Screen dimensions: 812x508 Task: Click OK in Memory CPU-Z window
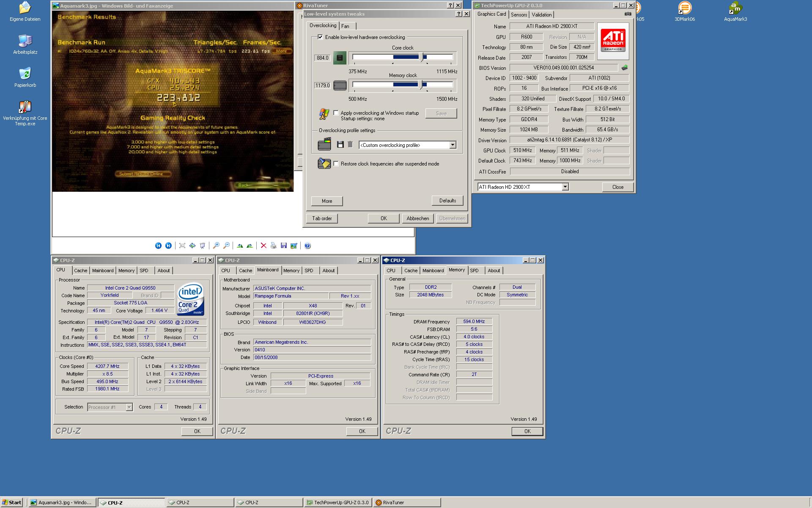coord(527,431)
